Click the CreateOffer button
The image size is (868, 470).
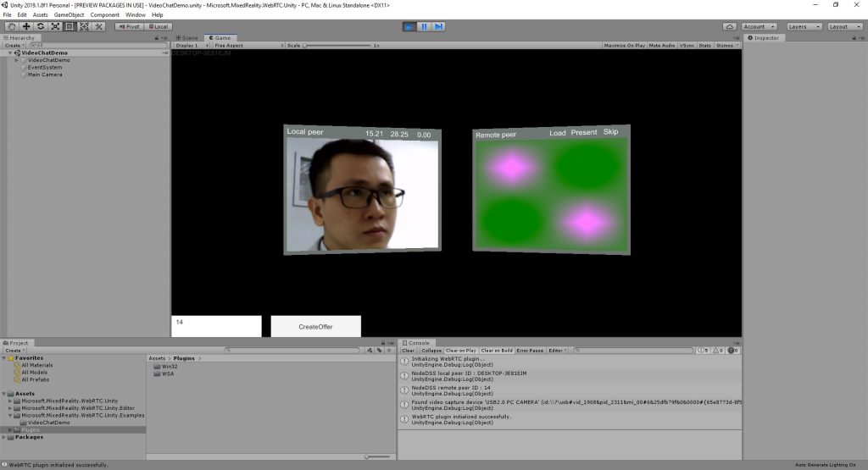[315, 327]
